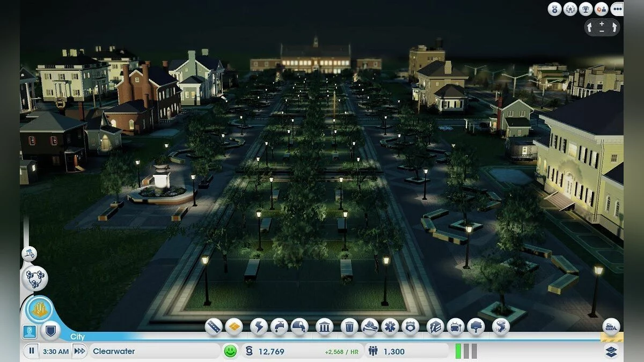644x362 pixels.
Task: Open the city shield specialization icon
Action: pos(50,331)
